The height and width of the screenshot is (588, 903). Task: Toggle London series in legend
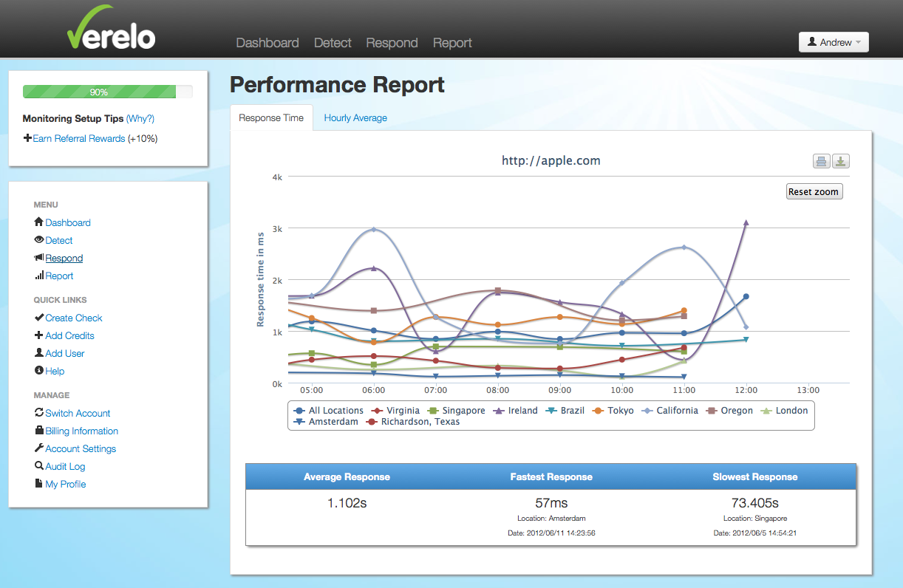click(x=784, y=411)
